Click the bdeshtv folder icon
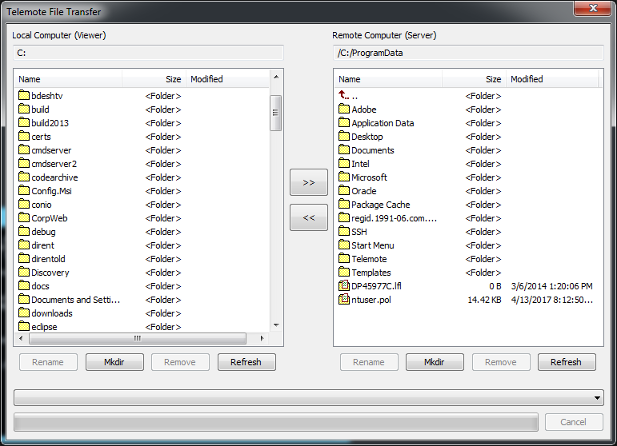The image size is (617, 446). pos(24,95)
